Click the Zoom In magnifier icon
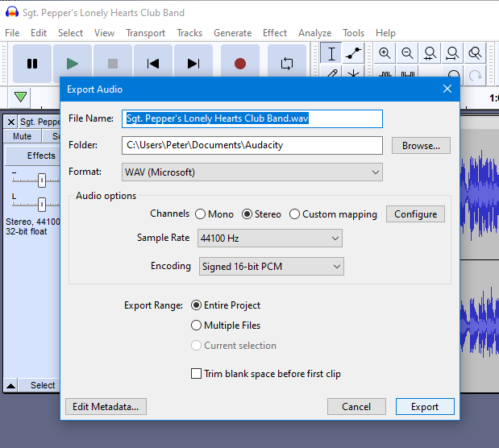 [385, 53]
